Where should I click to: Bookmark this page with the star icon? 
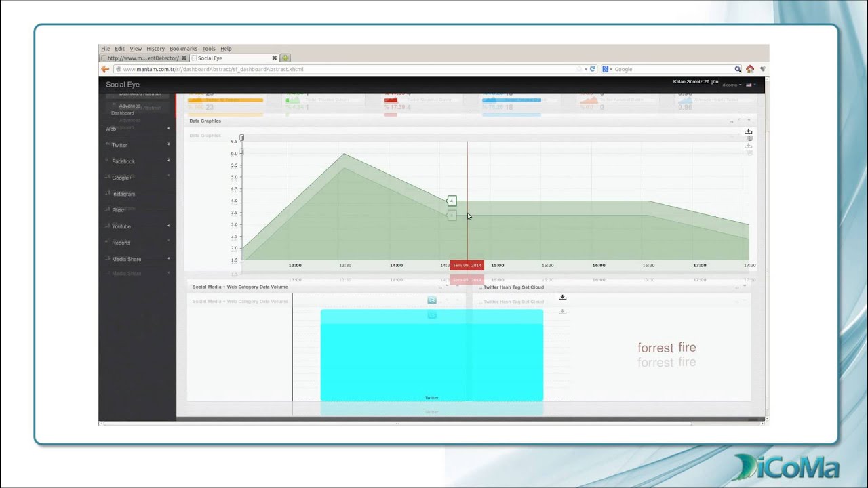pos(578,69)
